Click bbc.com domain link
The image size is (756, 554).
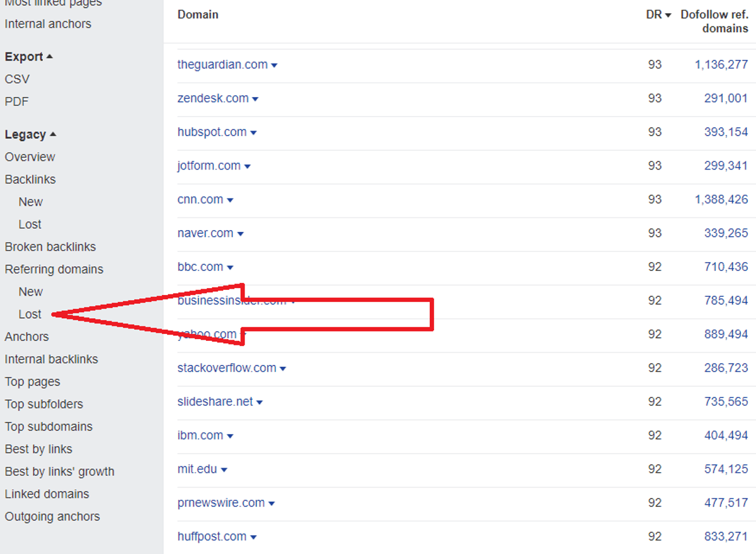200,267
